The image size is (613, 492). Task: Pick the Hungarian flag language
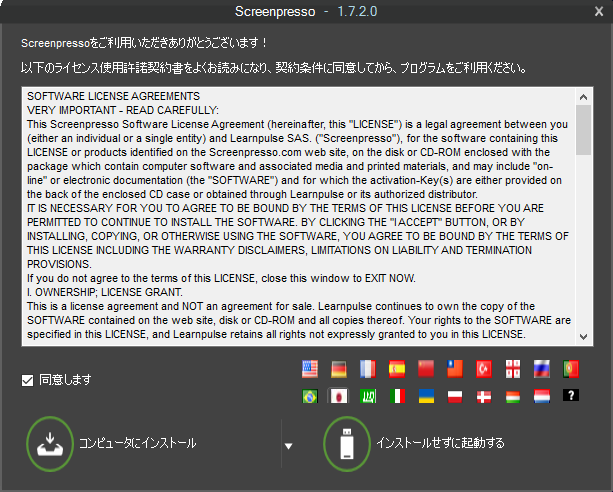tap(513, 396)
